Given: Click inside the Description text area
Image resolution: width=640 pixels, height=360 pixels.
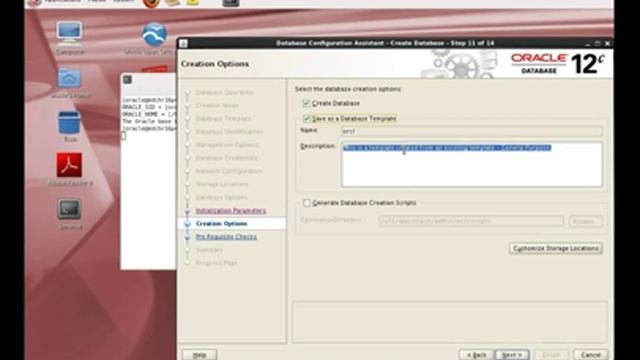Looking at the screenshot, I should [471, 164].
